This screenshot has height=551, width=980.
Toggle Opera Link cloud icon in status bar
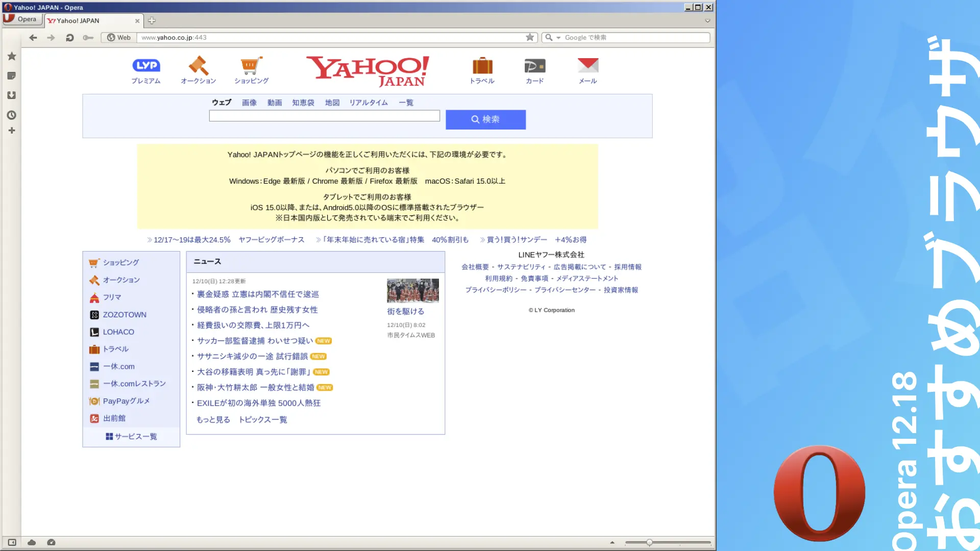32,542
